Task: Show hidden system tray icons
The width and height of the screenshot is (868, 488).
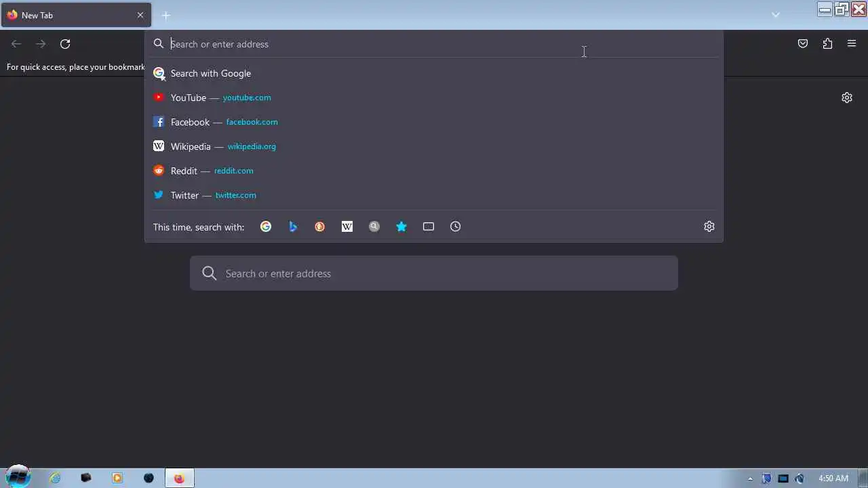Action: click(750, 479)
